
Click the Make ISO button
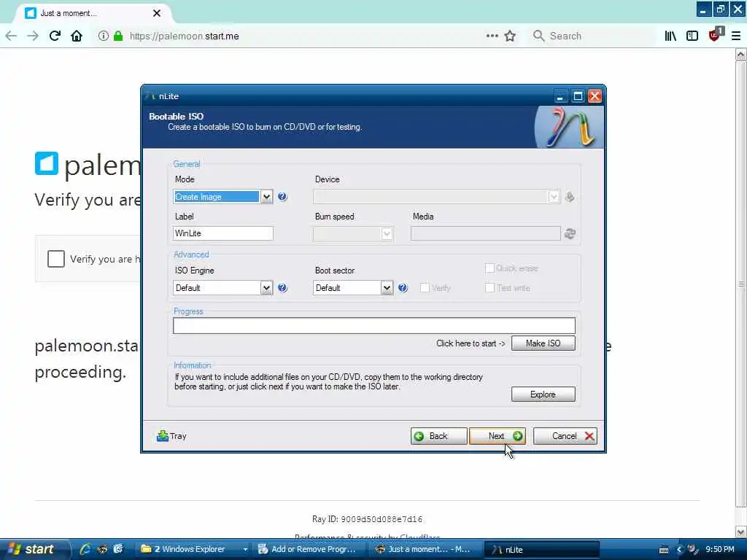pos(543,343)
